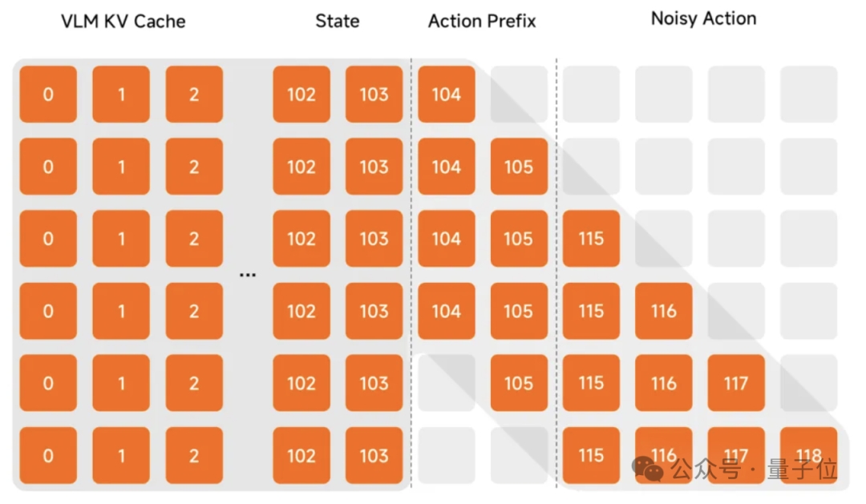Click the "VLM KV Cache" heading
The image size is (866, 504).
point(123,22)
